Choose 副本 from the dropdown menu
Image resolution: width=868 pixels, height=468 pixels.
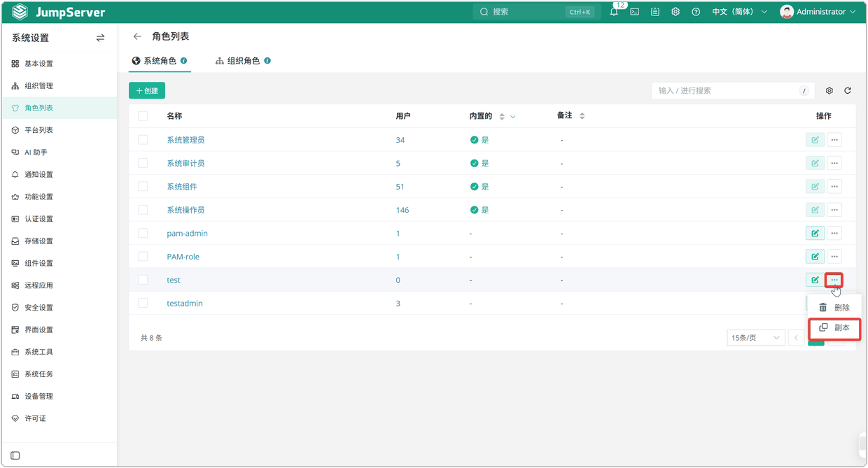pyautogui.click(x=834, y=327)
